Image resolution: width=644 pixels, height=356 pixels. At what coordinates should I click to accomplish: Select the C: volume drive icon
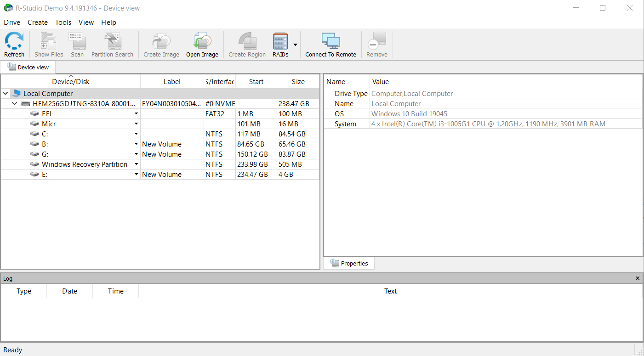pos(34,134)
